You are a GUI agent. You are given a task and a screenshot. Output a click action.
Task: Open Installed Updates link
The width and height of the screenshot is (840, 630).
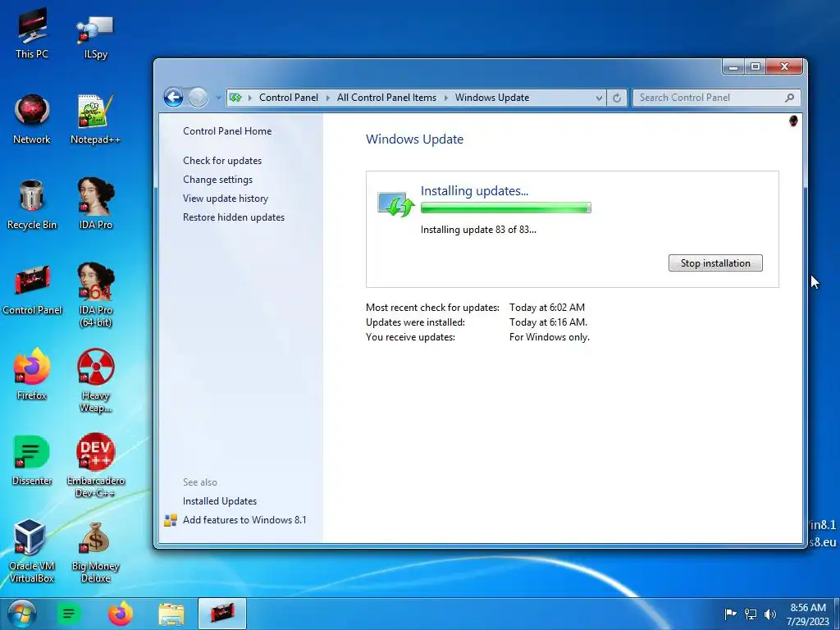coord(220,501)
